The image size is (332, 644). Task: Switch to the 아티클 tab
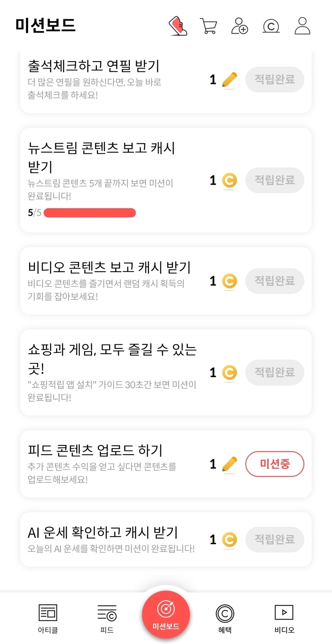48,618
